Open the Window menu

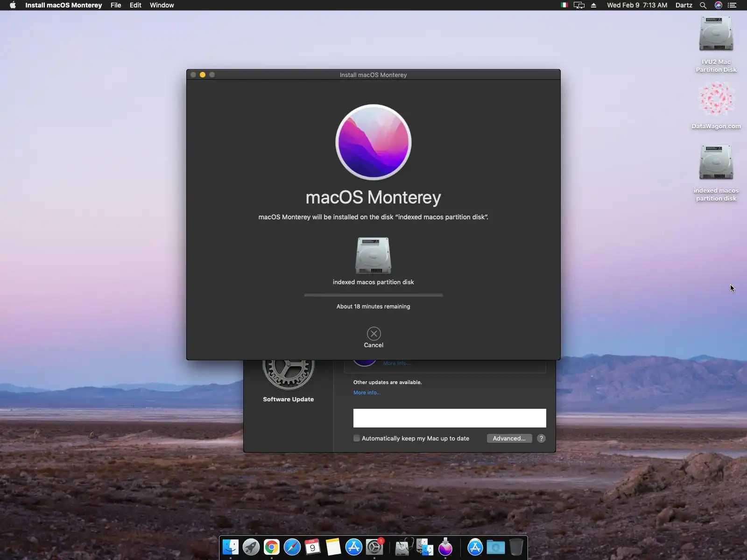(x=162, y=5)
